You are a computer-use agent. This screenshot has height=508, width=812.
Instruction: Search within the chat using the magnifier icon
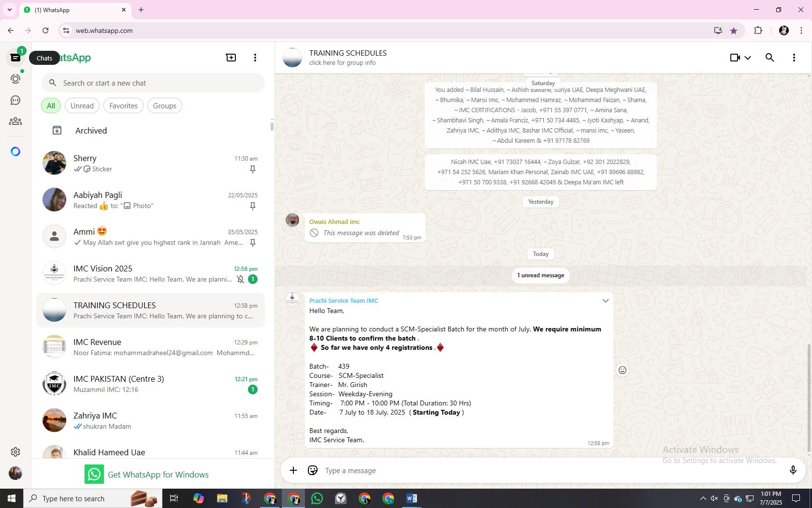770,58
